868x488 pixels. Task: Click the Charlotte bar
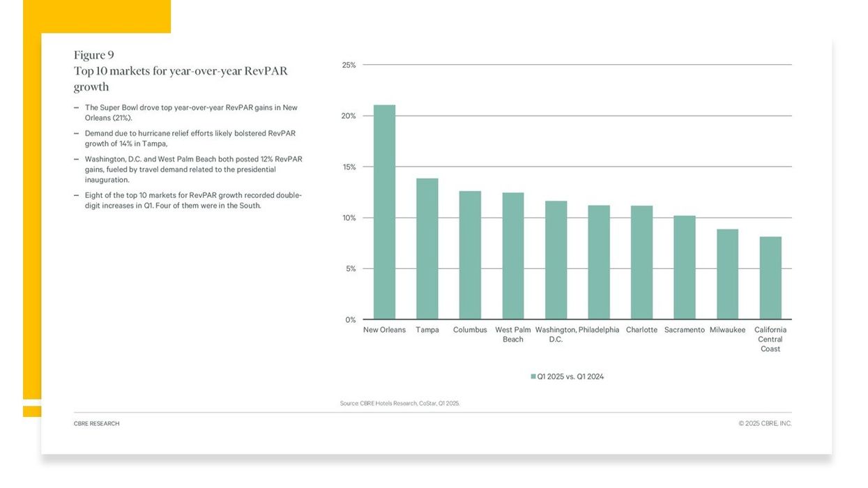coord(641,262)
